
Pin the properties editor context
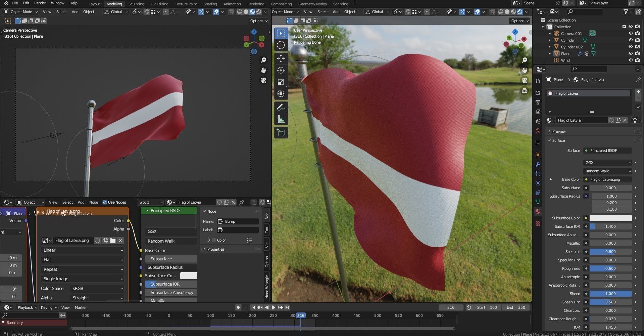[638, 80]
